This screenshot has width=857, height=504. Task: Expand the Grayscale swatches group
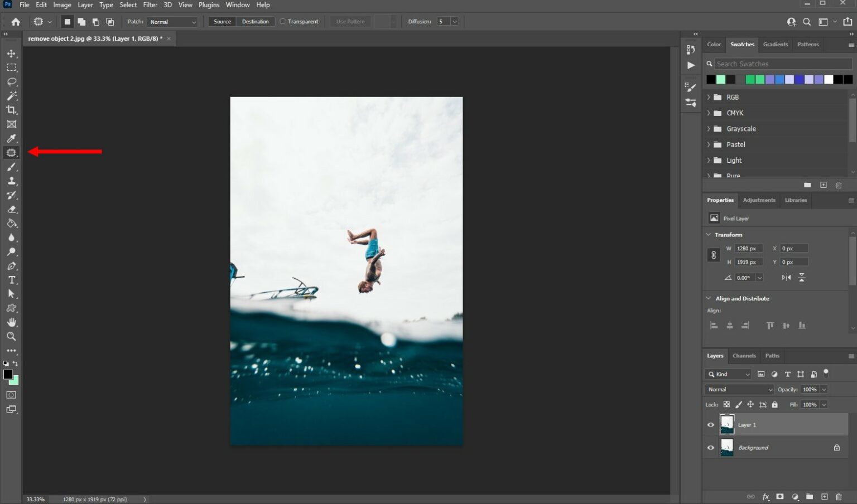pyautogui.click(x=709, y=129)
